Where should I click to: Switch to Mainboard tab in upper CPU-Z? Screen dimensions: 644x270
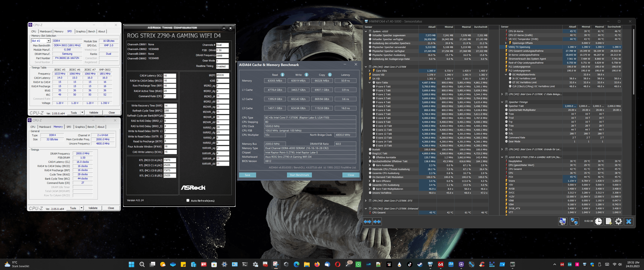click(x=45, y=31)
